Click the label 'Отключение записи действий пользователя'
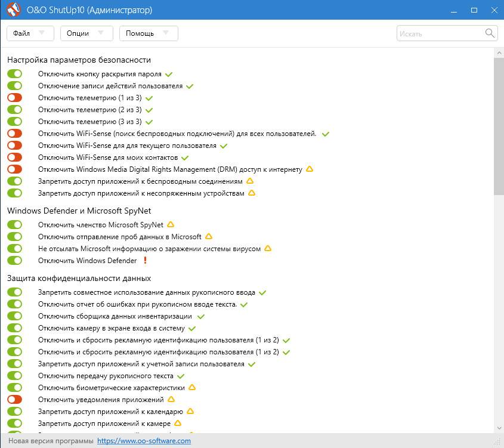 pyautogui.click(x=110, y=86)
